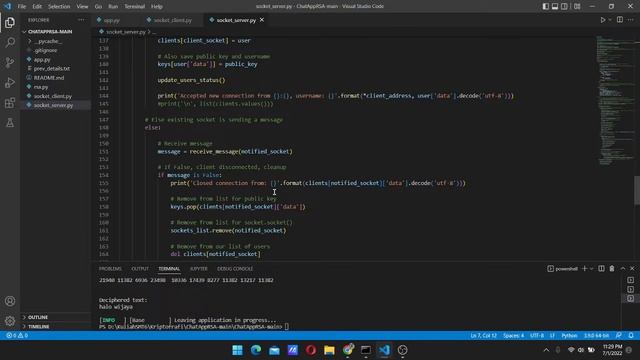Close the terminal panel
This screenshot has height=360, width=640.
632,269
